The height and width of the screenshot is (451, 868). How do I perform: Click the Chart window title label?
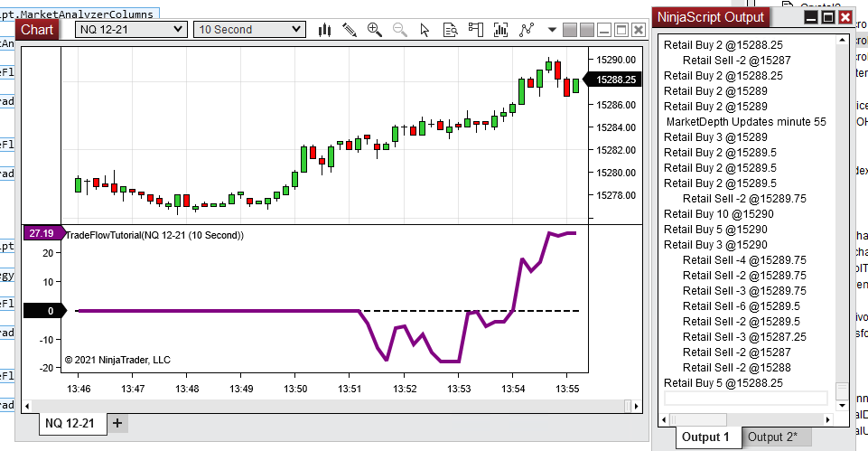coord(37,30)
